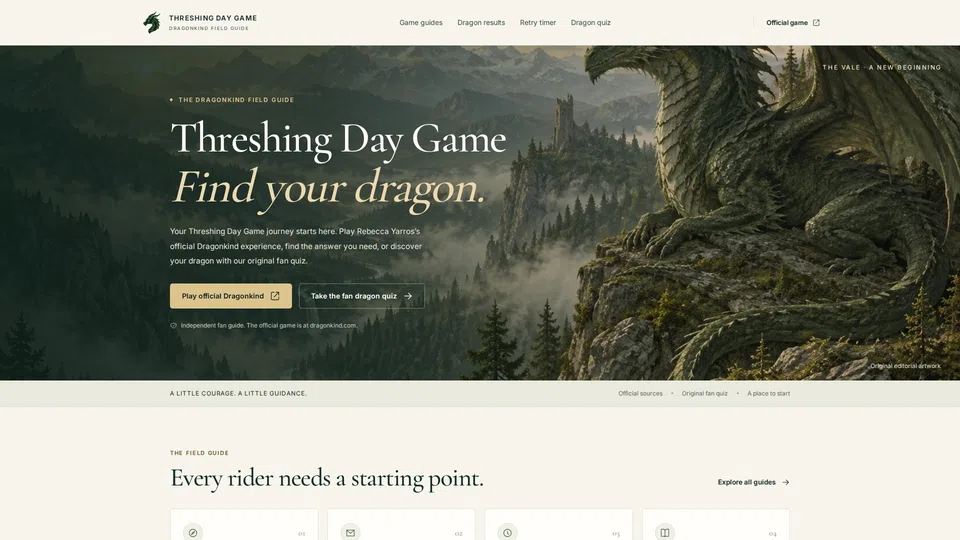Click Official sources in the strip

click(x=640, y=394)
